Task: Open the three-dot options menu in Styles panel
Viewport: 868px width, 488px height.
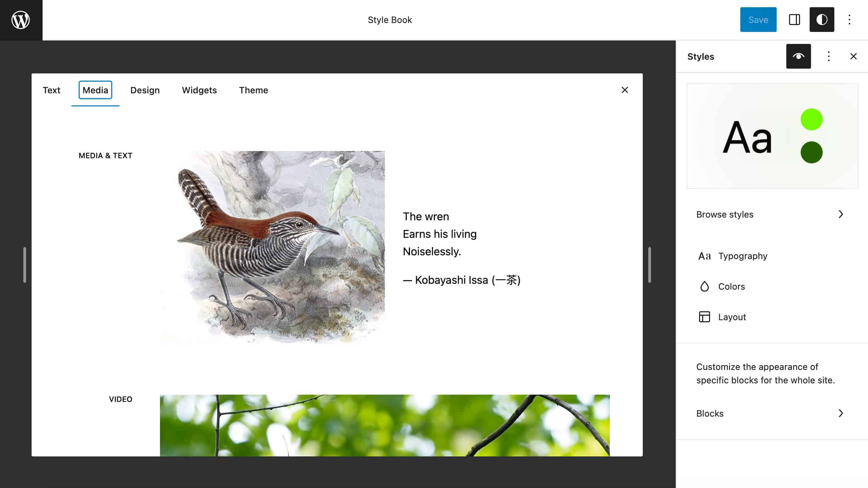Action: pyautogui.click(x=828, y=56)
